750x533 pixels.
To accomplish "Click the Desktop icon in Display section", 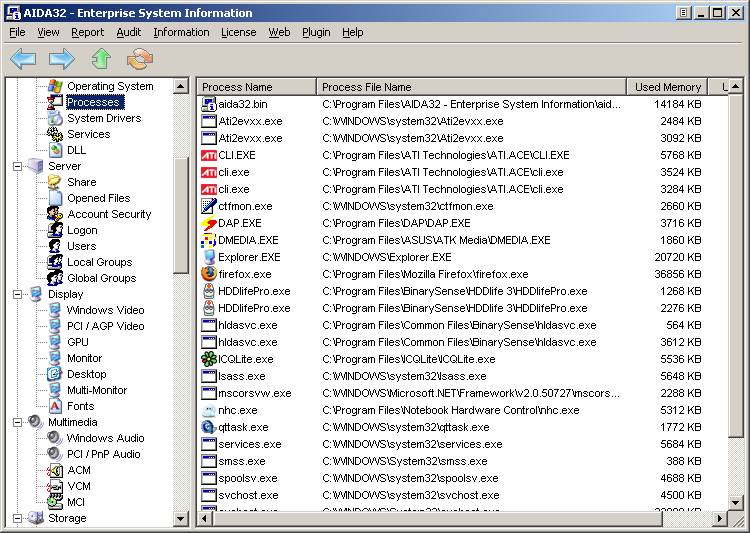I will coord(55,374).
